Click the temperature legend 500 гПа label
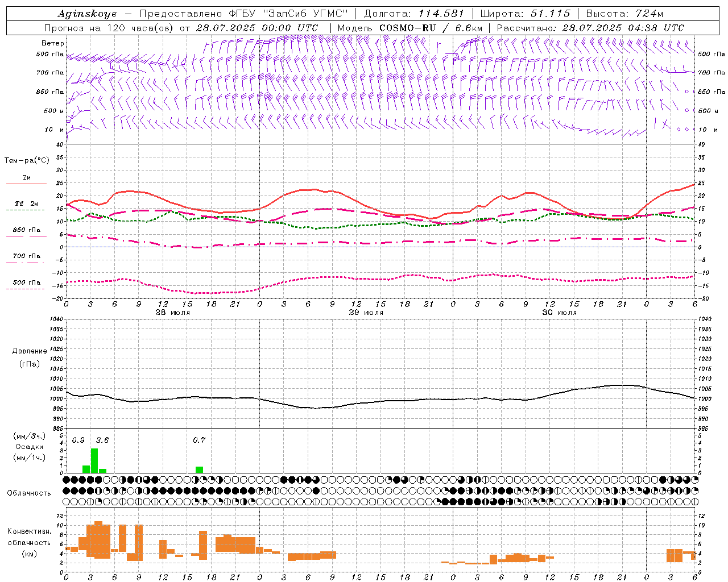This screenshot has width=728, height=582. [27, 282]
